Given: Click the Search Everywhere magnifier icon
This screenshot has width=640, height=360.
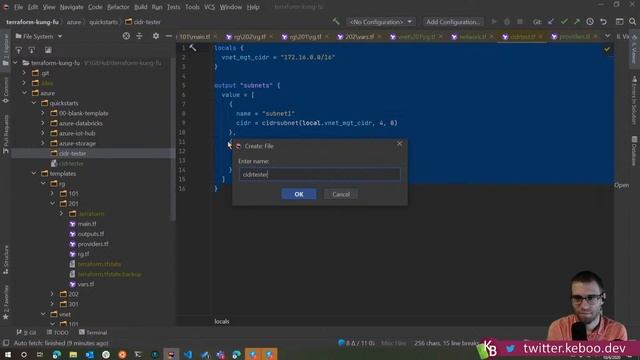Looking at the screenshot, I should point(632,22).
